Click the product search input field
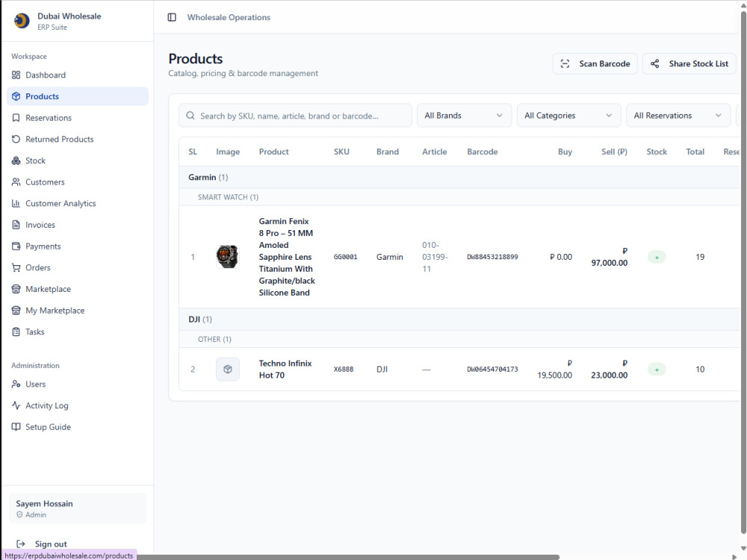The image size is (747, 560). pos(295,115)
